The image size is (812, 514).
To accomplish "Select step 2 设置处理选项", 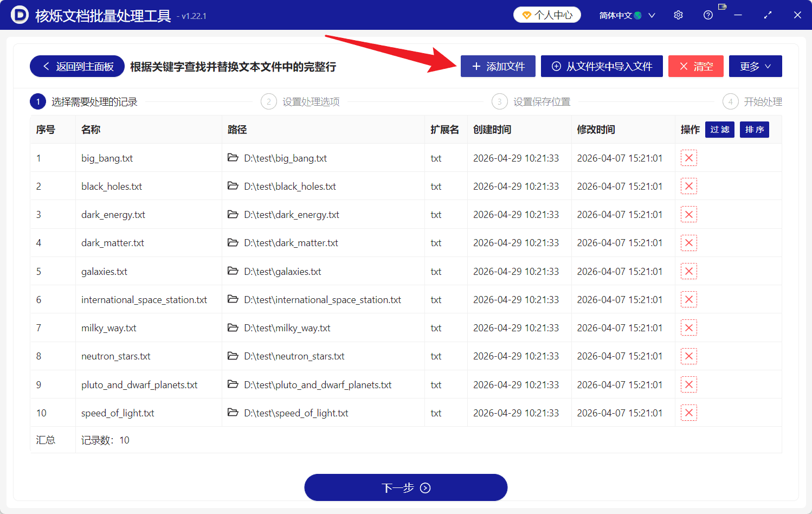I will (300, 101).
